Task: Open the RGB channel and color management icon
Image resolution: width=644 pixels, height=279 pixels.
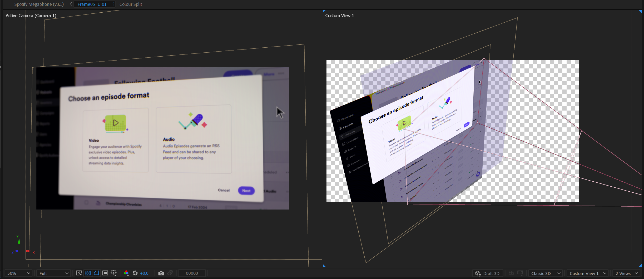Action: [126, 273]
